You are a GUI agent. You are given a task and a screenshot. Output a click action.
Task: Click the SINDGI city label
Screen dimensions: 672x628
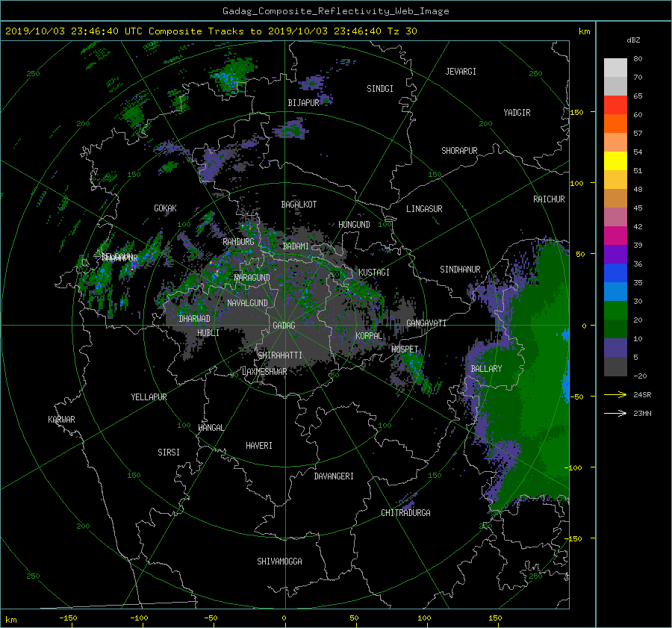tap(380, 89)
